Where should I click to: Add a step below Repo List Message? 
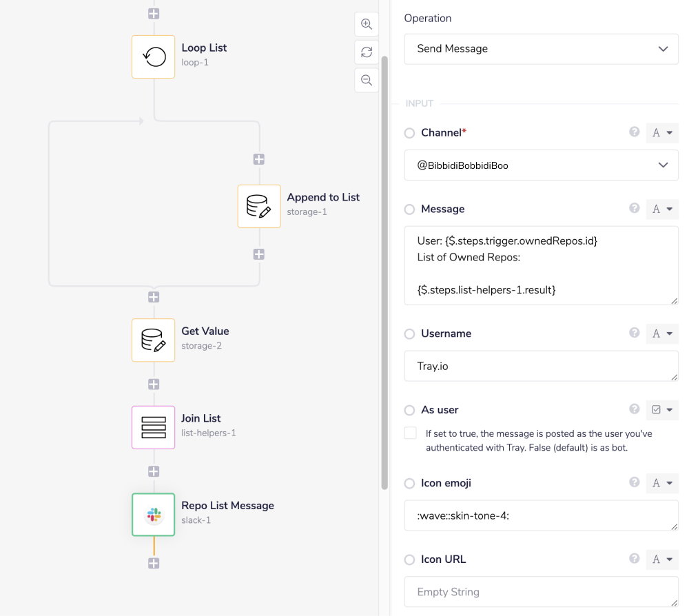point(153,563)
